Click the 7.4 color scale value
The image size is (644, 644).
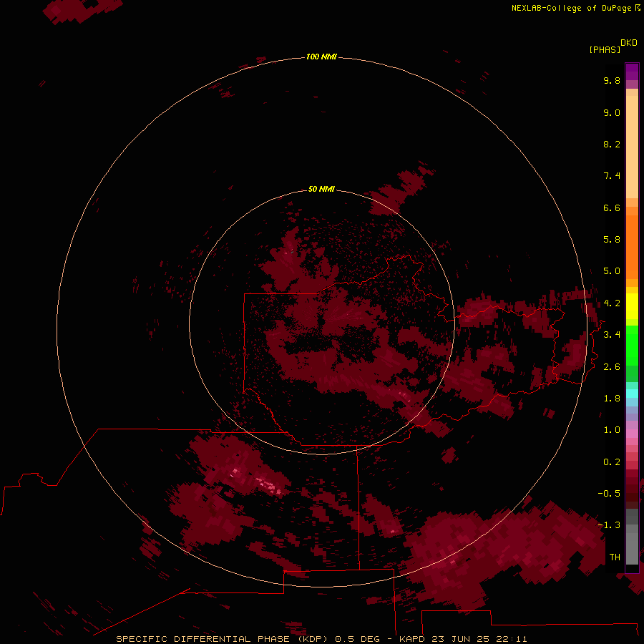612,176
